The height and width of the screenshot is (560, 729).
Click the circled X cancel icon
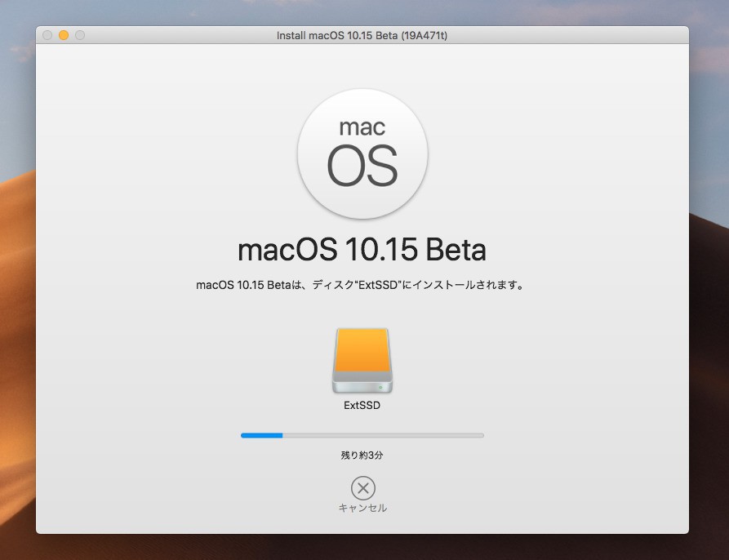click(x=363, y=488)
